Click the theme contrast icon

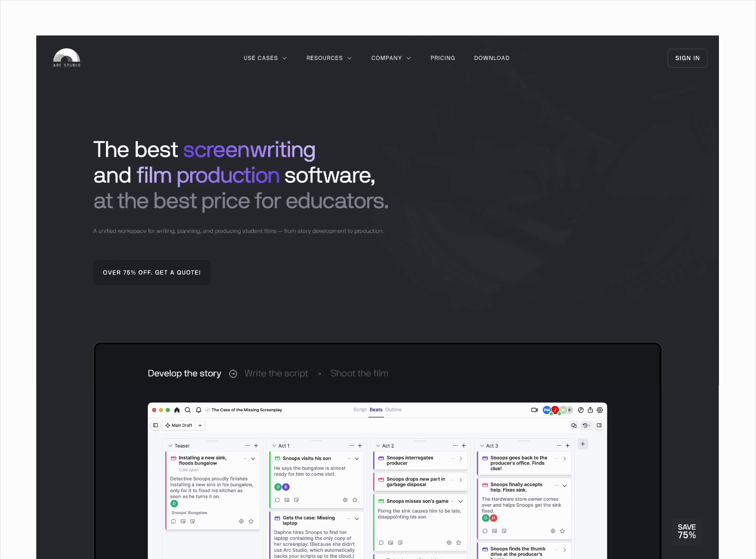tap(581, 410)
